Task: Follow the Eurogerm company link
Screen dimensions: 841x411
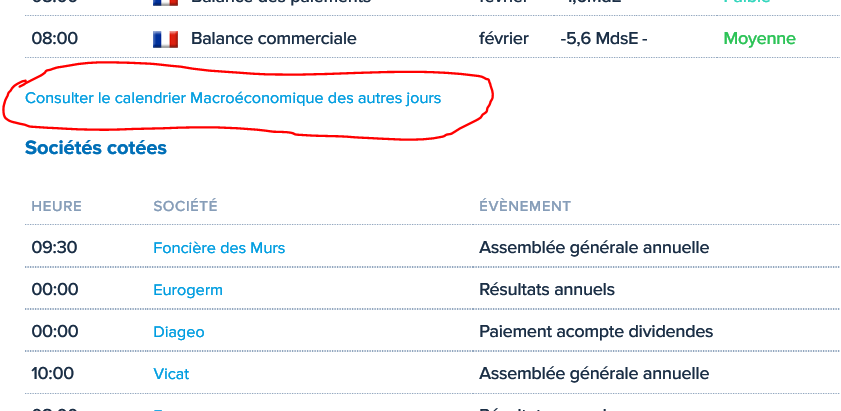Action: click(188, 290)
